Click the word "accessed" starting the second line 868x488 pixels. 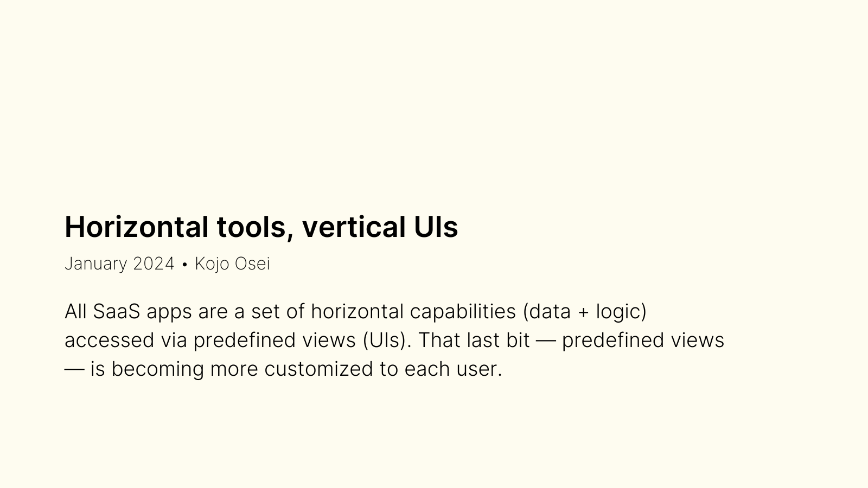(x=110, y=341)
